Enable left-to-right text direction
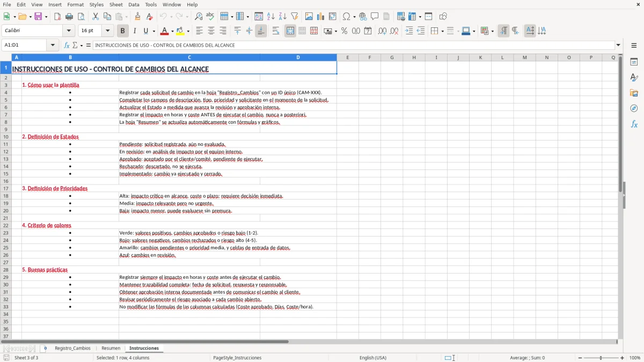This screenshot has width=644, height=362. click(x=503, y=31)
